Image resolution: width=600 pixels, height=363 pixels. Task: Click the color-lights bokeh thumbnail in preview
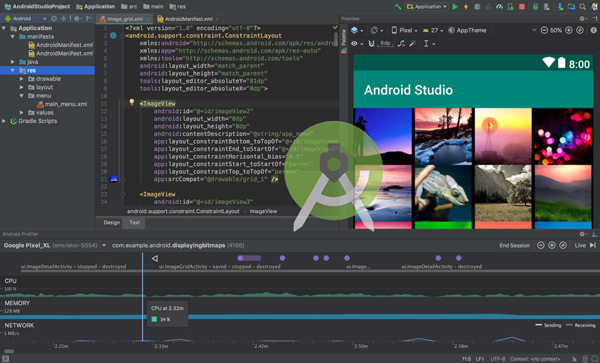(x=563, y=136)
